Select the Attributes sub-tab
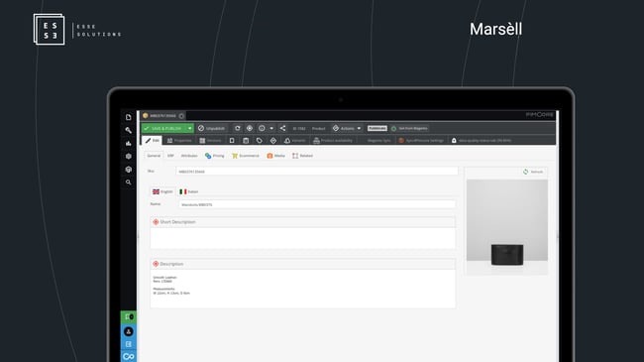The image size is (644, 362). pos(189,156)
